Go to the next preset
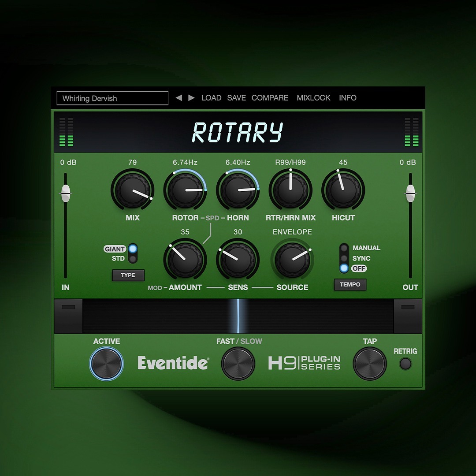476x476 pixels. (191, 98)
